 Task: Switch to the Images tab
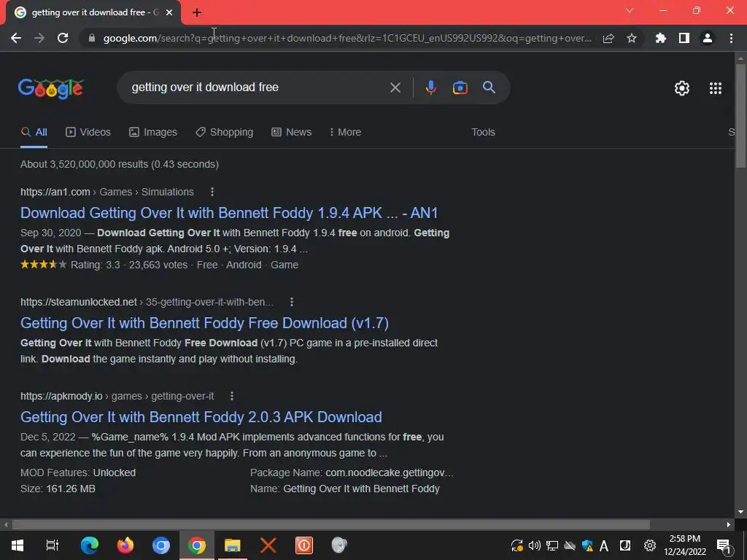click(x=153, y=133)
